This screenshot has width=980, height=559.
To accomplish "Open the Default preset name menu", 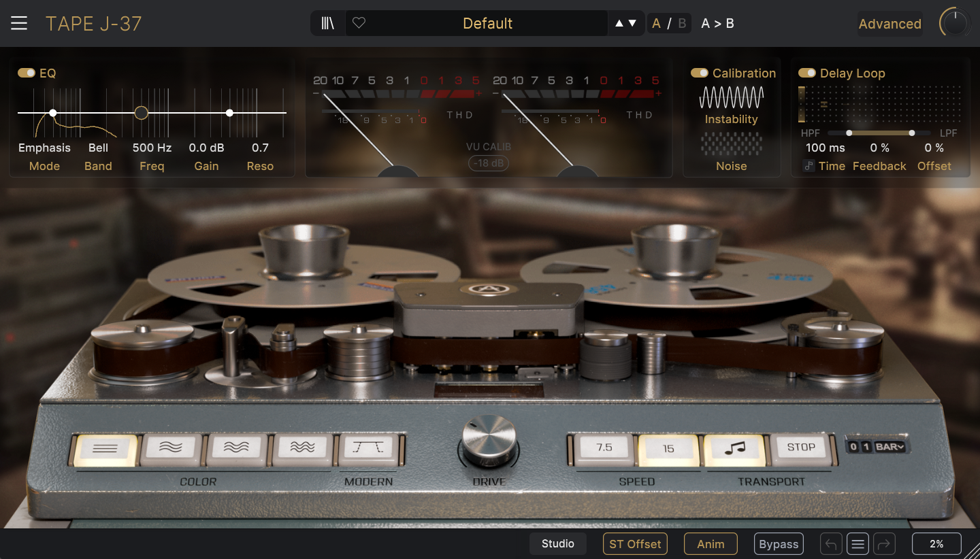I will [x=487, y=24].
